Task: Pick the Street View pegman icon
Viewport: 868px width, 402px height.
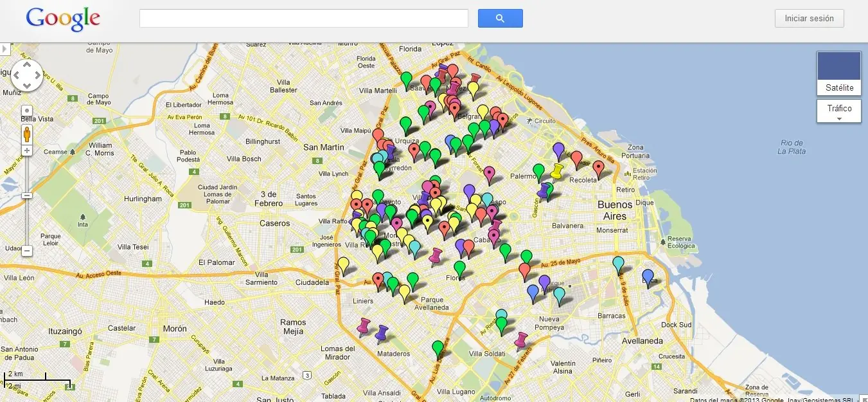Action: pyautogui.click(x=27, y=134)
